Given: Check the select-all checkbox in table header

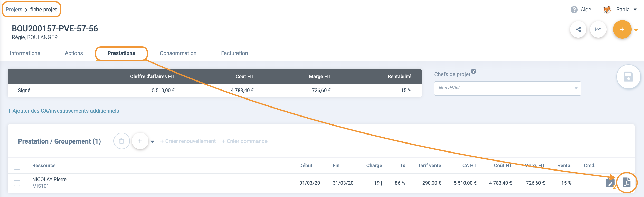Looking at the screenshot, I should tap(17, 167).
